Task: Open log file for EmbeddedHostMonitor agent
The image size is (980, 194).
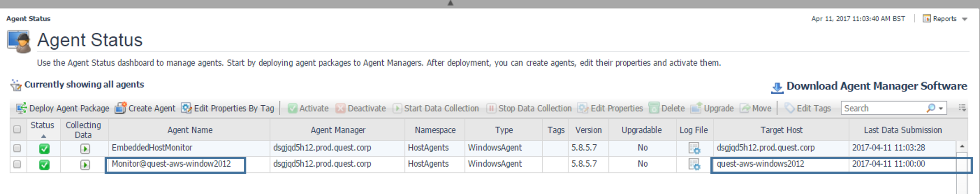Action: tap(694, 148)
